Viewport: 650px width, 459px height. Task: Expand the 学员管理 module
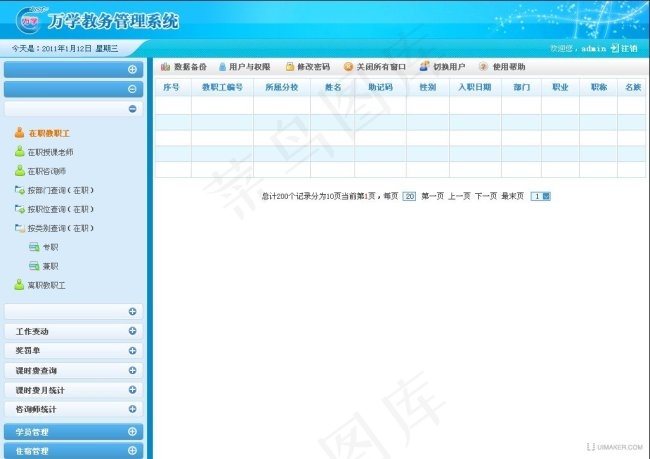pyautogui.click(x=132, y=432)
